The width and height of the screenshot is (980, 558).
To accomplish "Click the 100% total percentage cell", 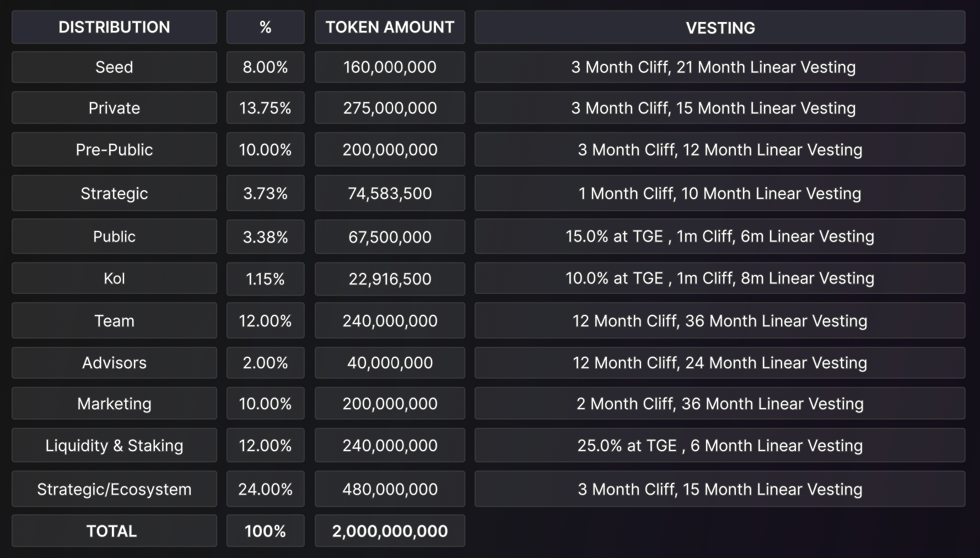I will tap(265, 531).
